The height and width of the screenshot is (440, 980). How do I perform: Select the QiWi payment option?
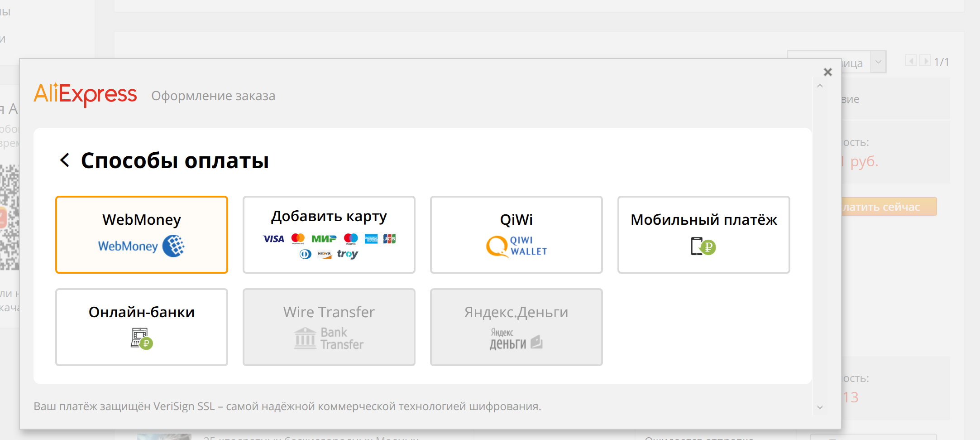click(516, 235)
